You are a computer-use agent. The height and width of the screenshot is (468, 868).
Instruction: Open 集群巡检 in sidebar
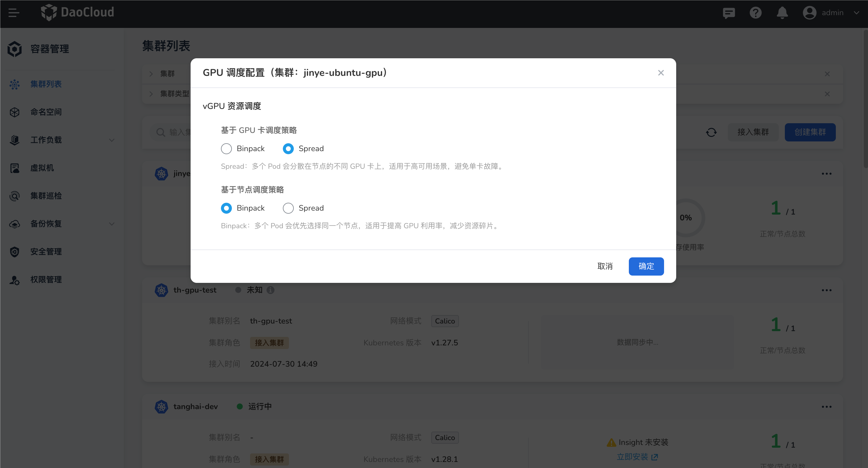click(46, 196)
